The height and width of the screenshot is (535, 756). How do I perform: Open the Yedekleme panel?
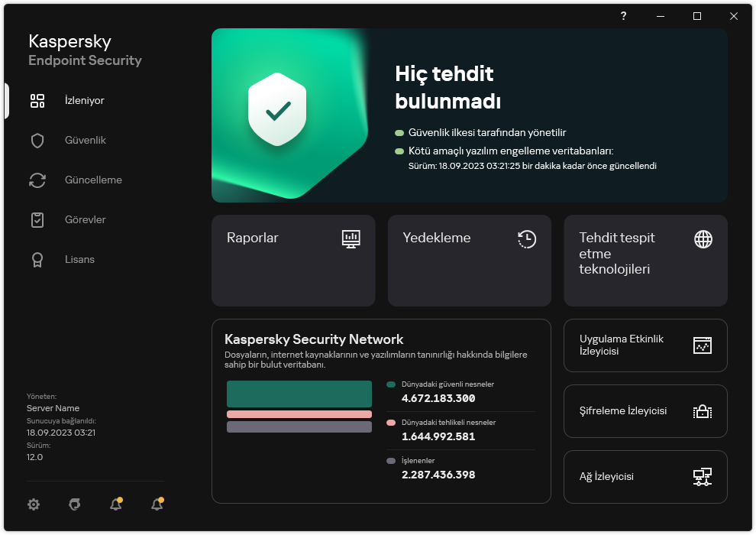469,261
